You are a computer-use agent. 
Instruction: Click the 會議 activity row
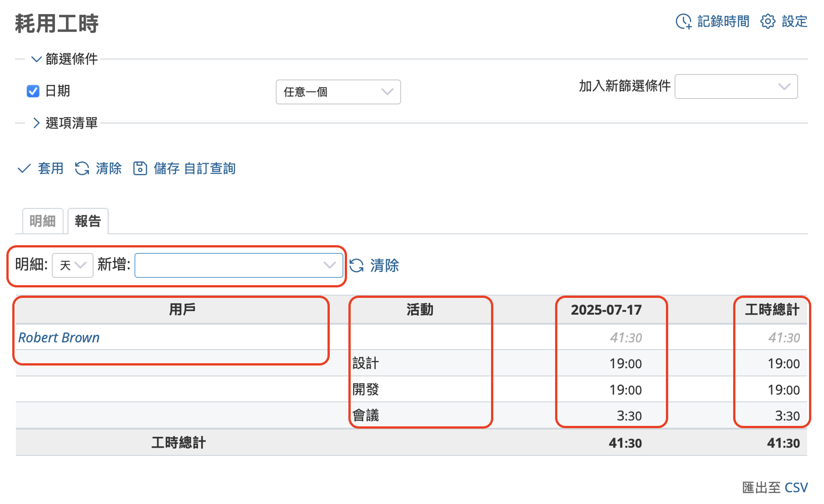tap(412, 415)
